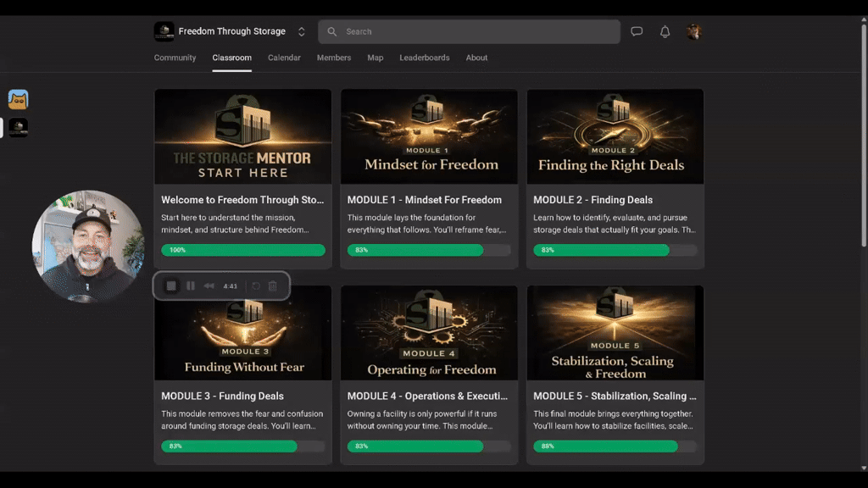Open the Members tab

(x=333, y=58)
